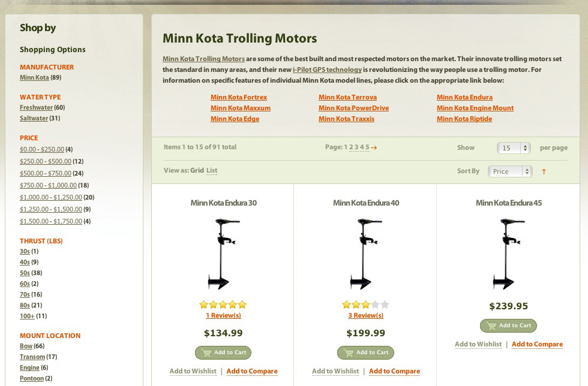This screenshot has width=588, height=386.
Task: Click the three-star rating for Endura 40
Action: pyautogui.click(x=365, y=304)
